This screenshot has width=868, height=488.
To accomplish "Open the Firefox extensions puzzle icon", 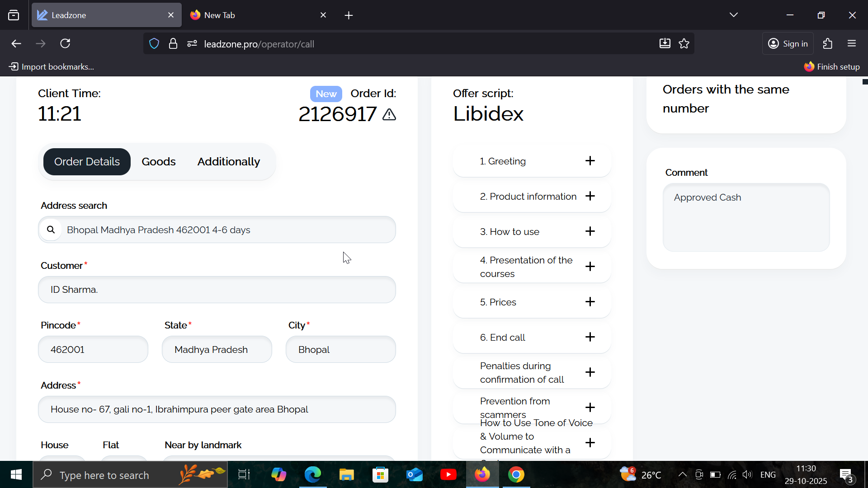I will pyautogui.click(x=827, y=44).
